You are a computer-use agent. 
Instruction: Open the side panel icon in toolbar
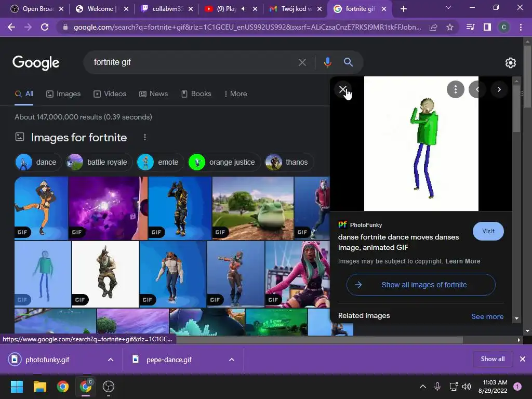click(487, 27)
